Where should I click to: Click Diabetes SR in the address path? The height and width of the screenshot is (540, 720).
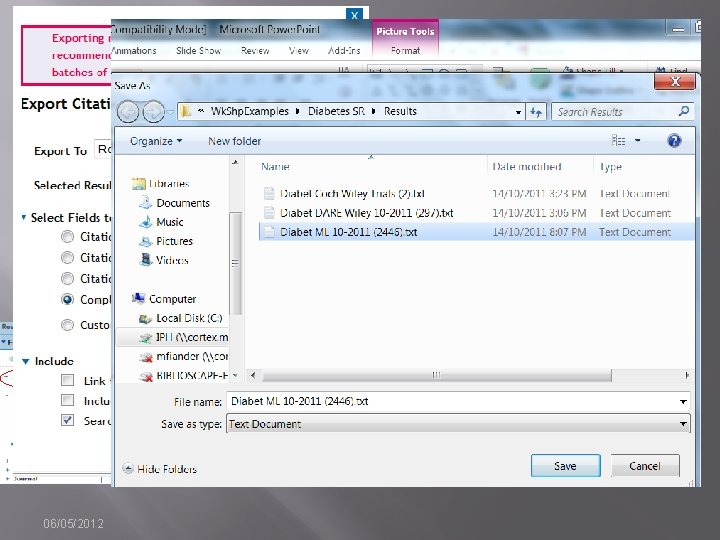[336, 111]
